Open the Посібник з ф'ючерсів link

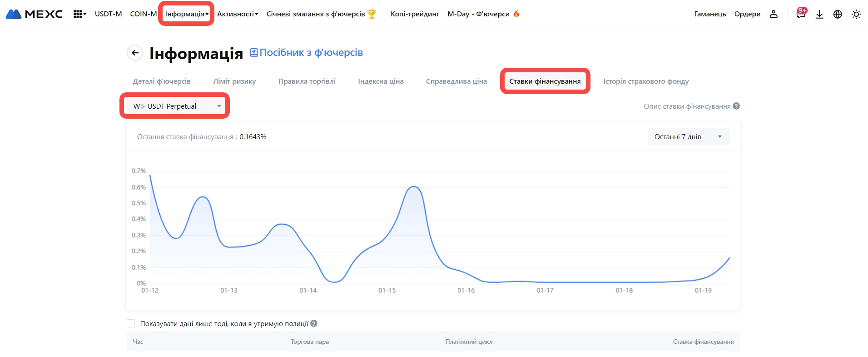pos(311,53)
